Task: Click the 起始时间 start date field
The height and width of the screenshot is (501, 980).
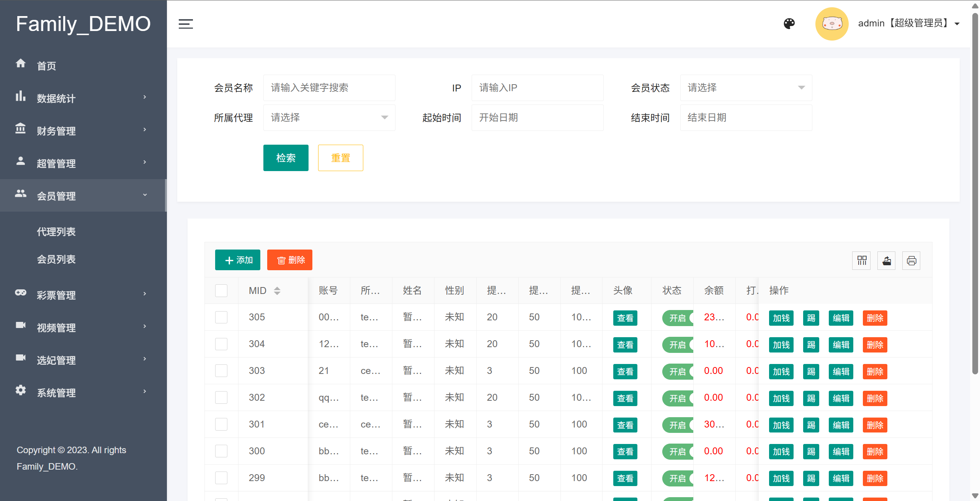Action: point(537,117)
